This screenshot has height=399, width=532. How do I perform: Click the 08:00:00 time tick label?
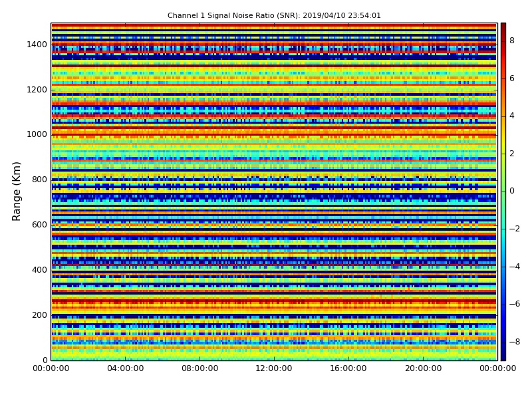tap(200, 368)
